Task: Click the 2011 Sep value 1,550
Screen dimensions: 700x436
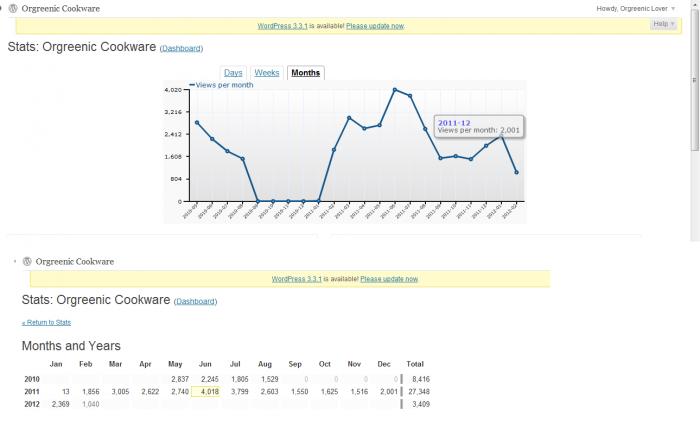Action: (x=300, y=391)
